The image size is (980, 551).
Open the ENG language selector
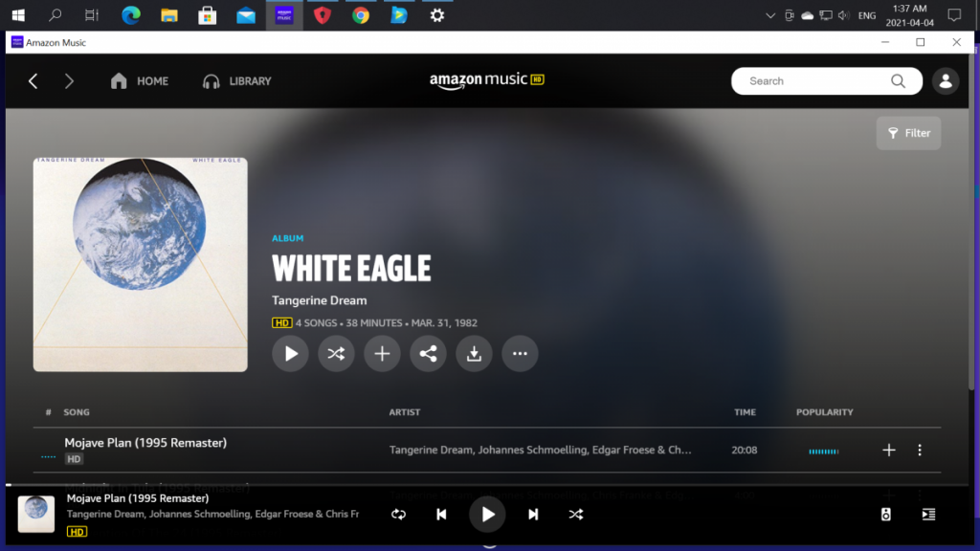click(867, 15)
